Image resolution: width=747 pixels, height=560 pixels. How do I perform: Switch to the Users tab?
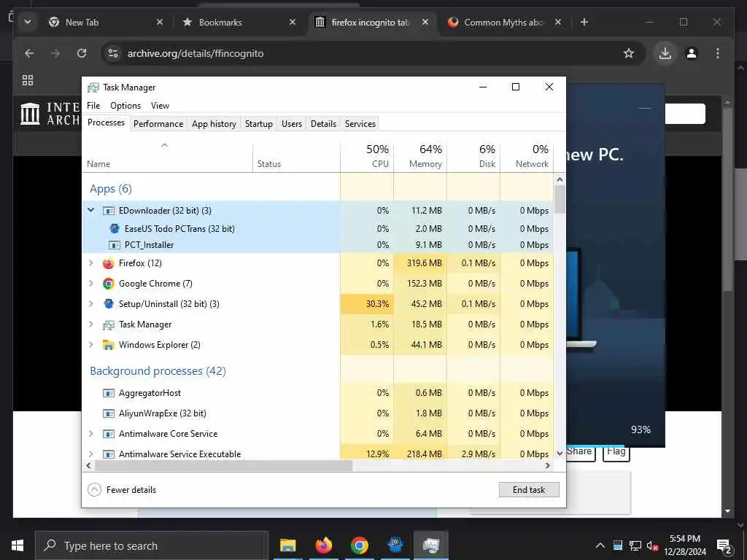pos(292,124)
